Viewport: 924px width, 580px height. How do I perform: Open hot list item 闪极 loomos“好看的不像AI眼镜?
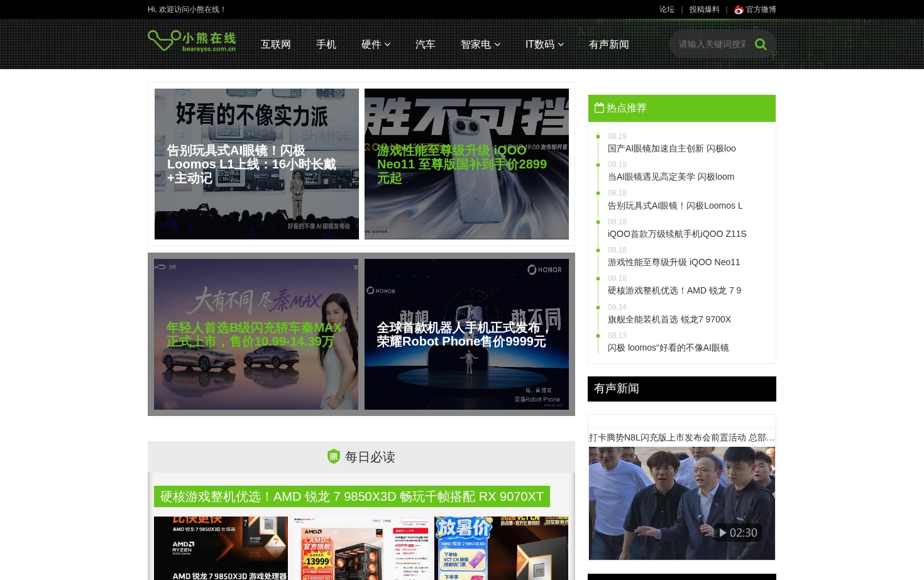[668, 347]
